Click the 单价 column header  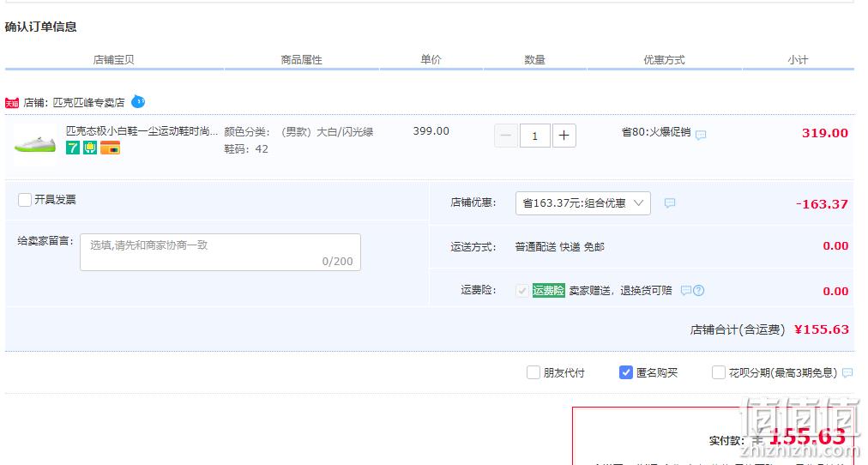431,60
